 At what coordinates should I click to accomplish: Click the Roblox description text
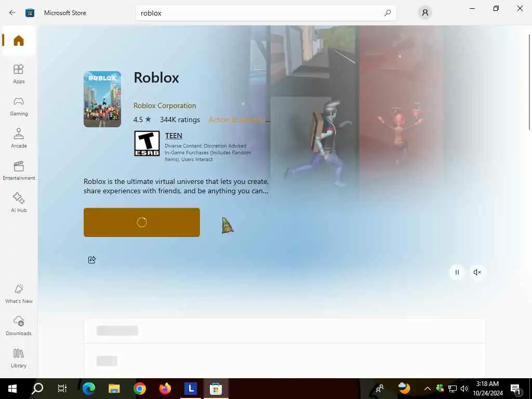coord(176,187)
